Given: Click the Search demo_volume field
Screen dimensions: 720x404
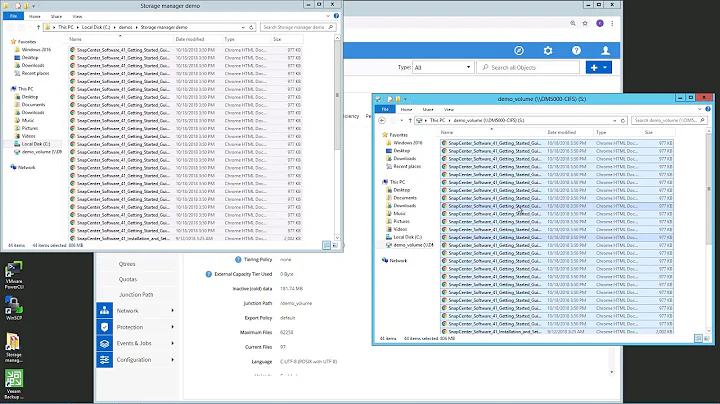Looking at the screenshot, I should pyautogui.click(x=669, y=121).
